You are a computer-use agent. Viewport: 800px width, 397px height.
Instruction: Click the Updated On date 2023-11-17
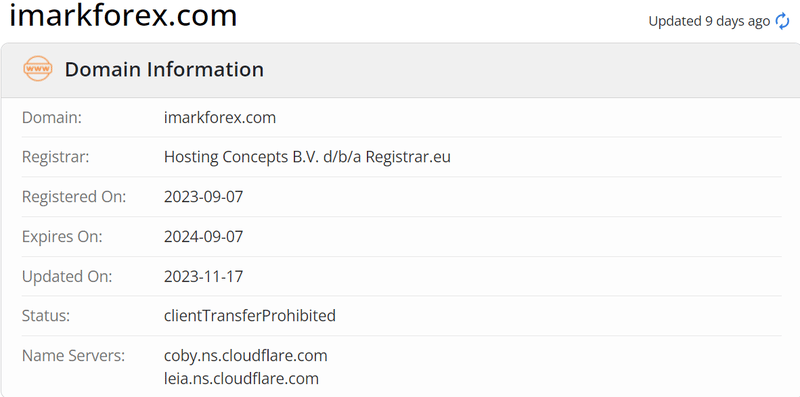[204, 277]
